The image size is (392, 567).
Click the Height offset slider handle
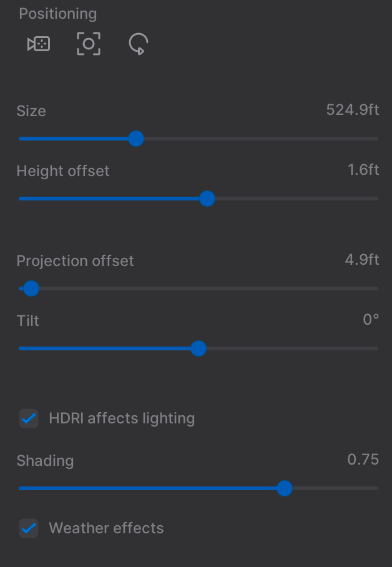[x=207, y=199]
